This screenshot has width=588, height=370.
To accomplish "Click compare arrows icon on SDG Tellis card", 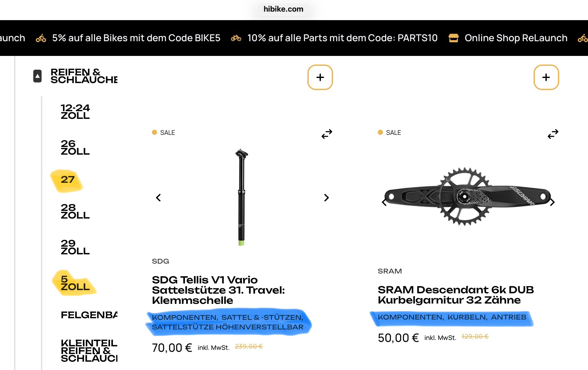I will click(327, 134).
